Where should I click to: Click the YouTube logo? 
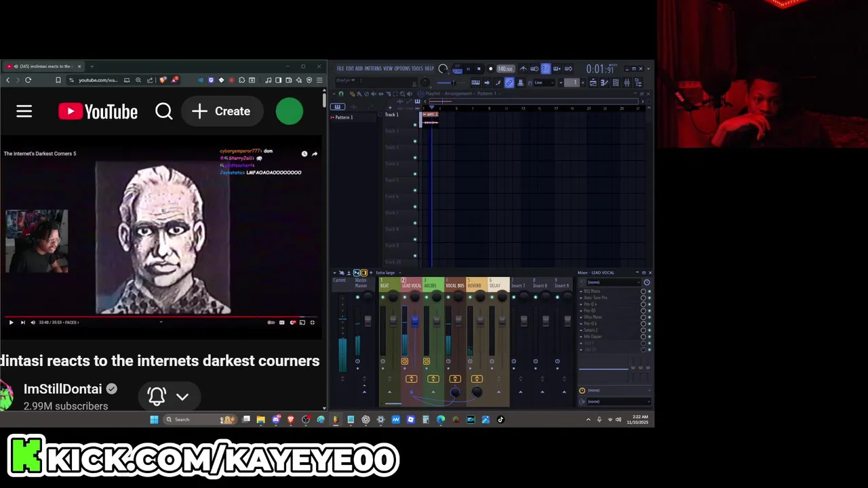98,111
